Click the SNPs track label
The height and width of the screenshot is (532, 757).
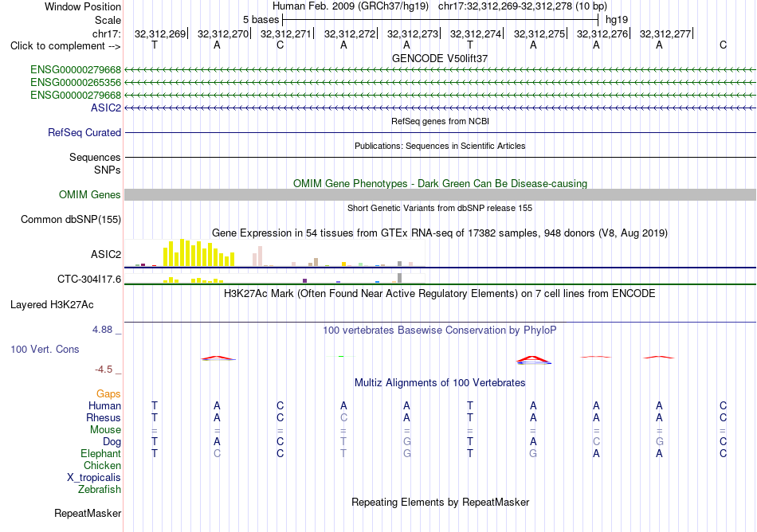pos(108,170)
